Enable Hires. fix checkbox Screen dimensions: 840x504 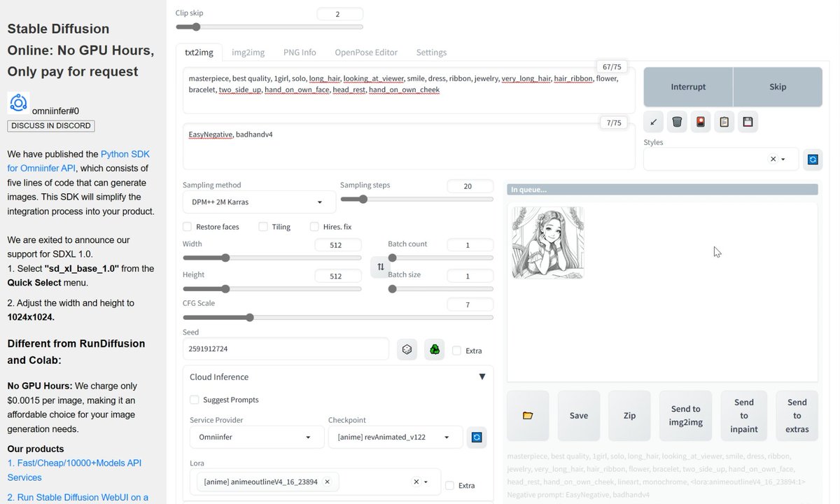(x=314, y=227)
